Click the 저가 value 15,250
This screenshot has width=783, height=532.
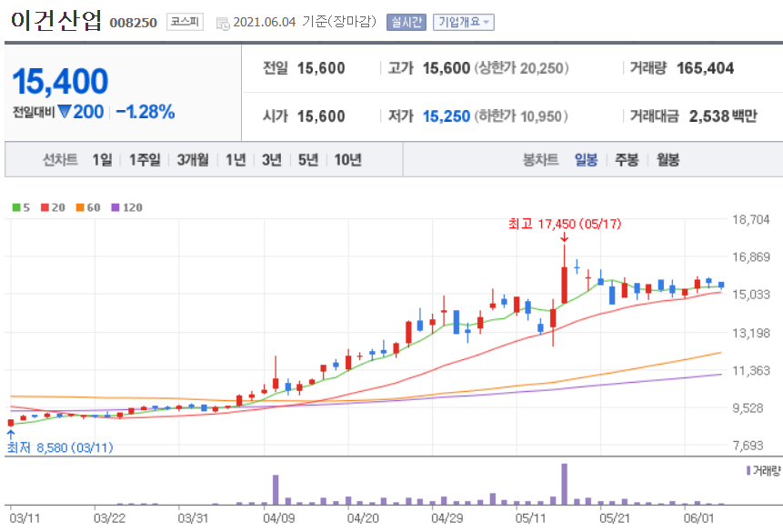[x=447, y=115]
